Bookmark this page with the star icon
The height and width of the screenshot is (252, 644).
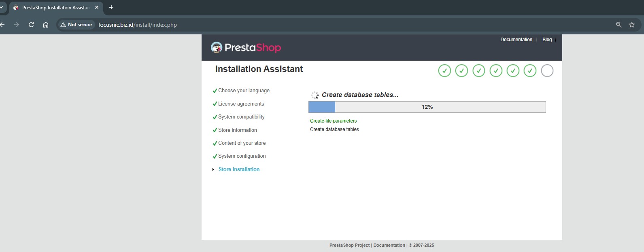[631, 25]
